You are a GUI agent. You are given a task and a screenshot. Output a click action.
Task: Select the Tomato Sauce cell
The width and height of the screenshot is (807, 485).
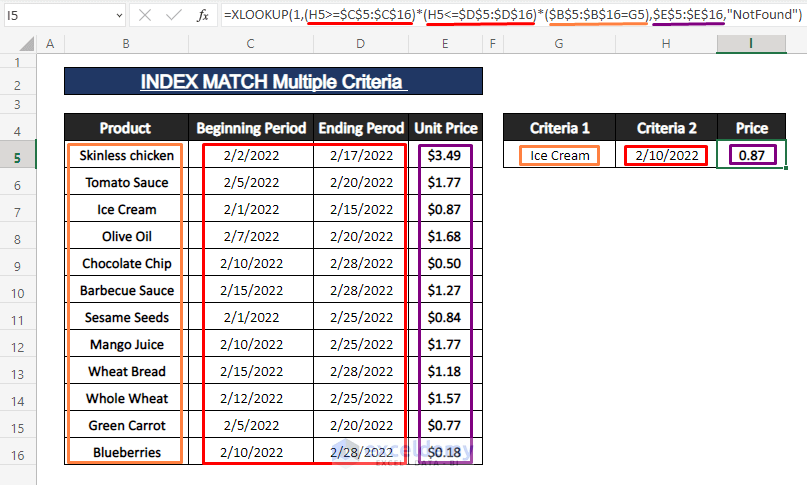coord(126,182)
